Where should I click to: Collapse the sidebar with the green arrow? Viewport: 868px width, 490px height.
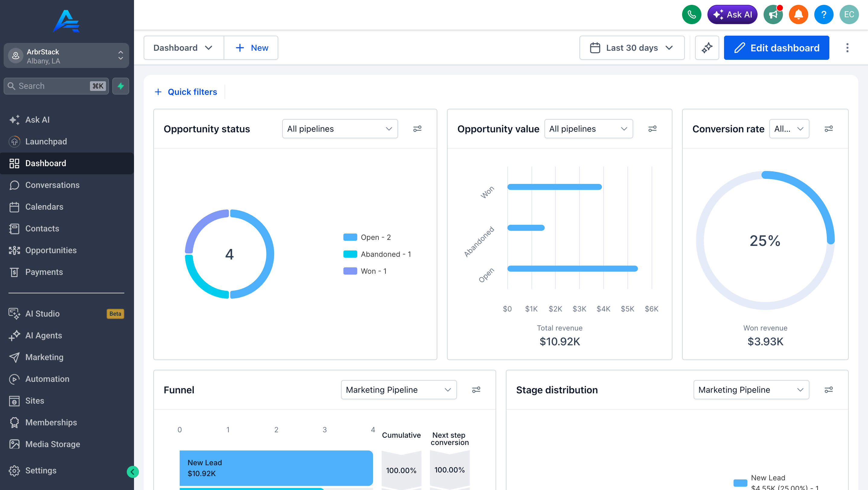(x=132, y=472)
